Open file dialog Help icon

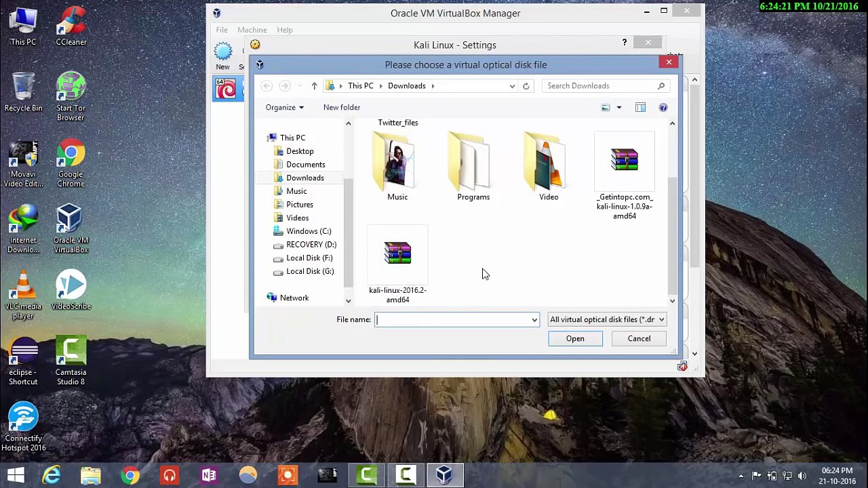(x=663, y=107)
